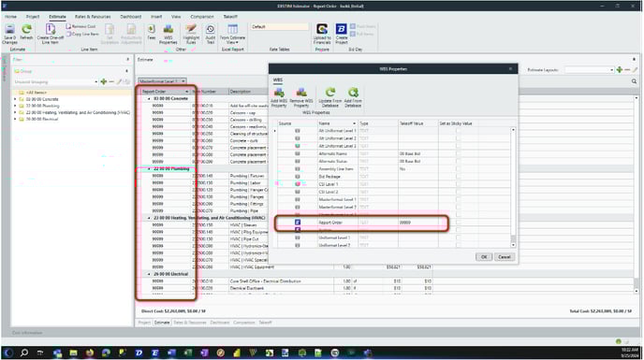Click Add WBS Property in dialog

click(279, 97)
